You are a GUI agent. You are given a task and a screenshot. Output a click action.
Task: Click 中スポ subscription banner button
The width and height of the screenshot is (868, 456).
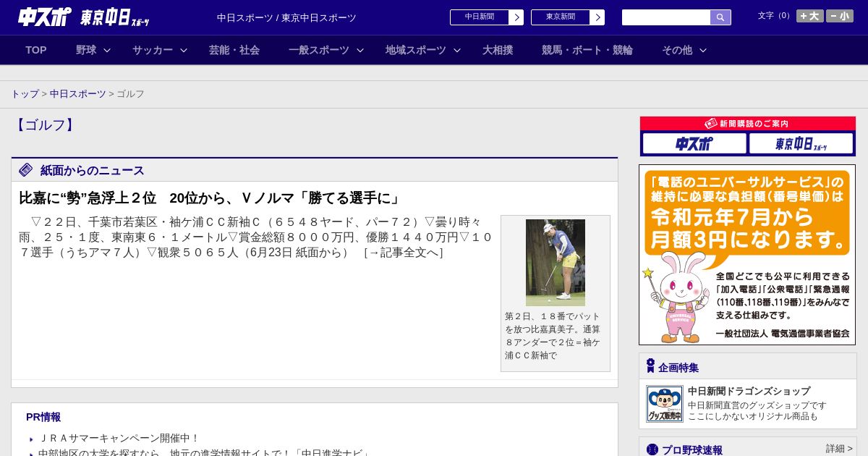[694, 143]
